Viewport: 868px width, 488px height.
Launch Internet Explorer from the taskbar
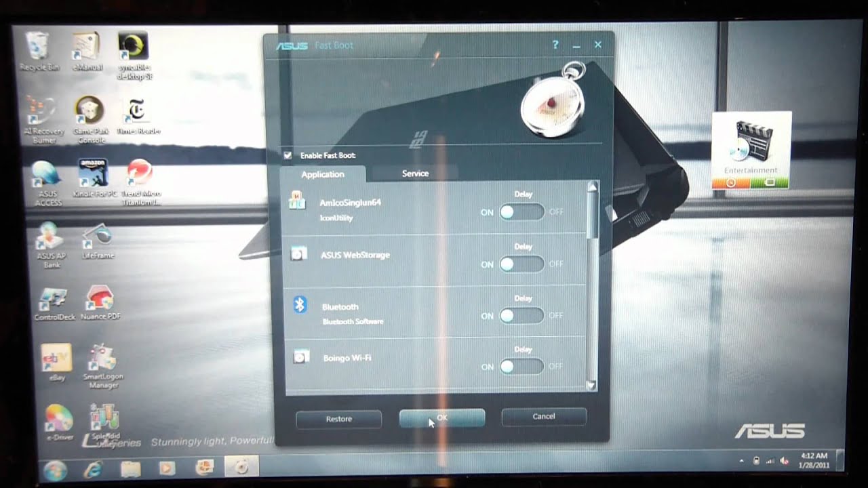coord(93,468)
